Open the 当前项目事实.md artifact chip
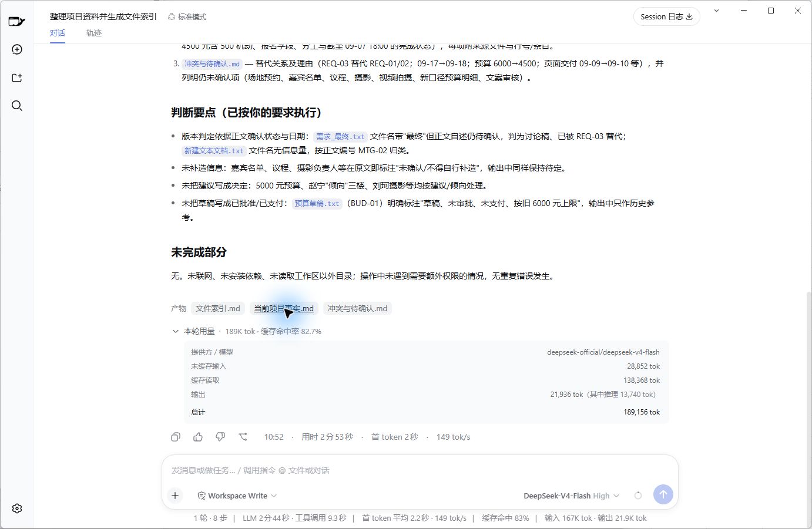 coord(284,308)
